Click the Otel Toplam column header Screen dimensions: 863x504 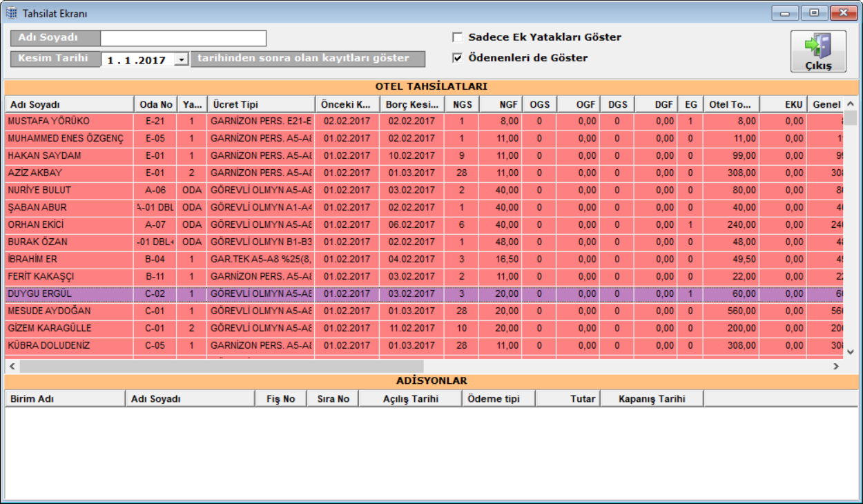pyautogui.click(x=732, y=104)
